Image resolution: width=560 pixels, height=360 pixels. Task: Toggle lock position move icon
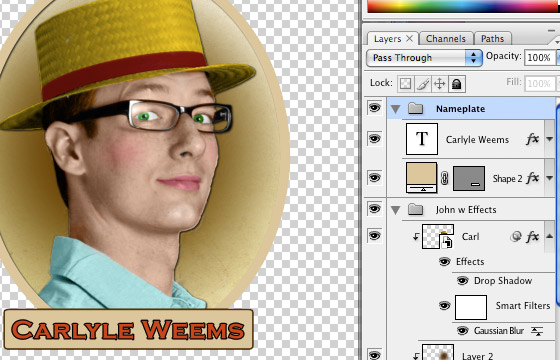[440, 84]
